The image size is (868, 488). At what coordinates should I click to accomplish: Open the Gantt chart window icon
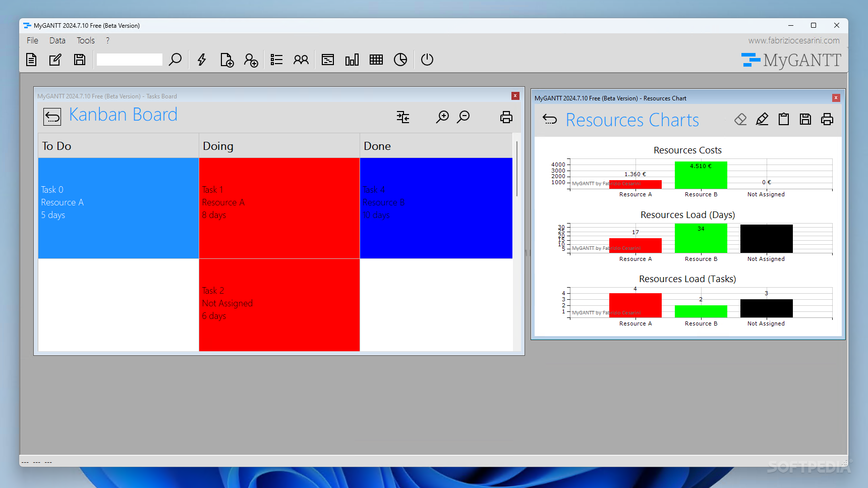point(328,60)
